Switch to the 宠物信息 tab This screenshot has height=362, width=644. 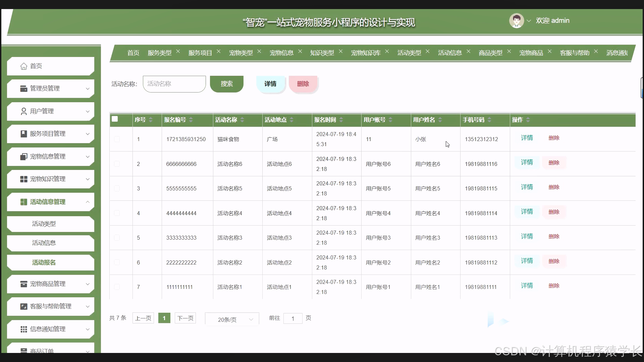(x=281, y=53)
